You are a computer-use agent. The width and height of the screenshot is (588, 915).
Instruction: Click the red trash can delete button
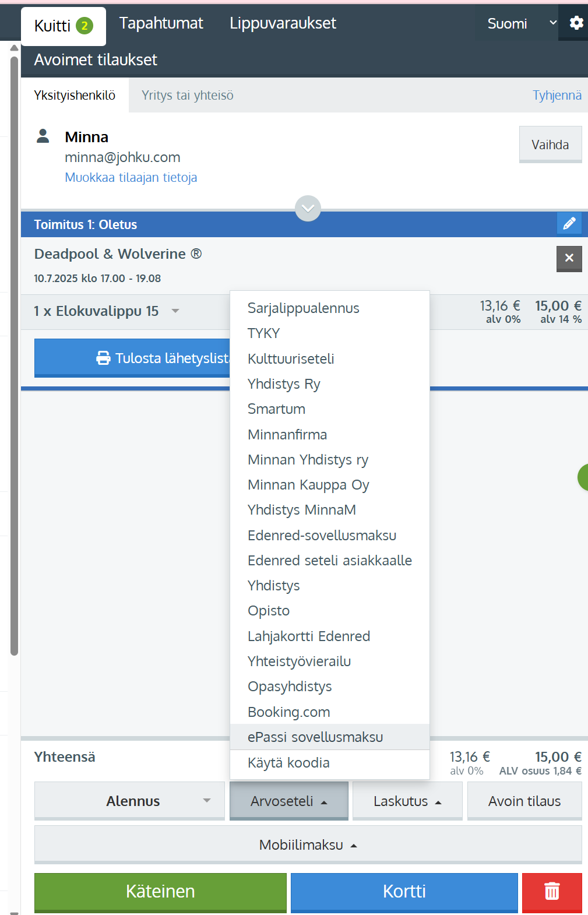[x=551, y=891]
